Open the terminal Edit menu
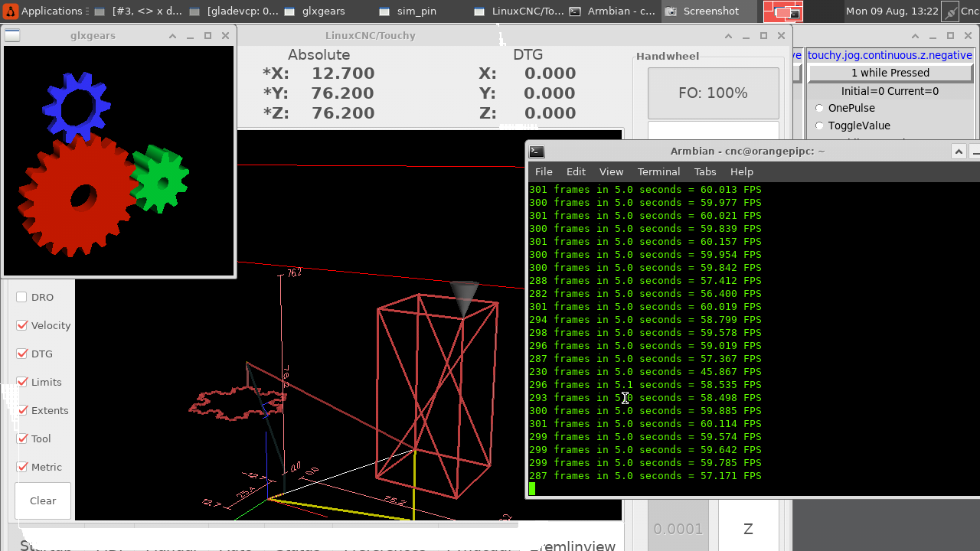This screenshot has height=551, width=980. point(576,171)
